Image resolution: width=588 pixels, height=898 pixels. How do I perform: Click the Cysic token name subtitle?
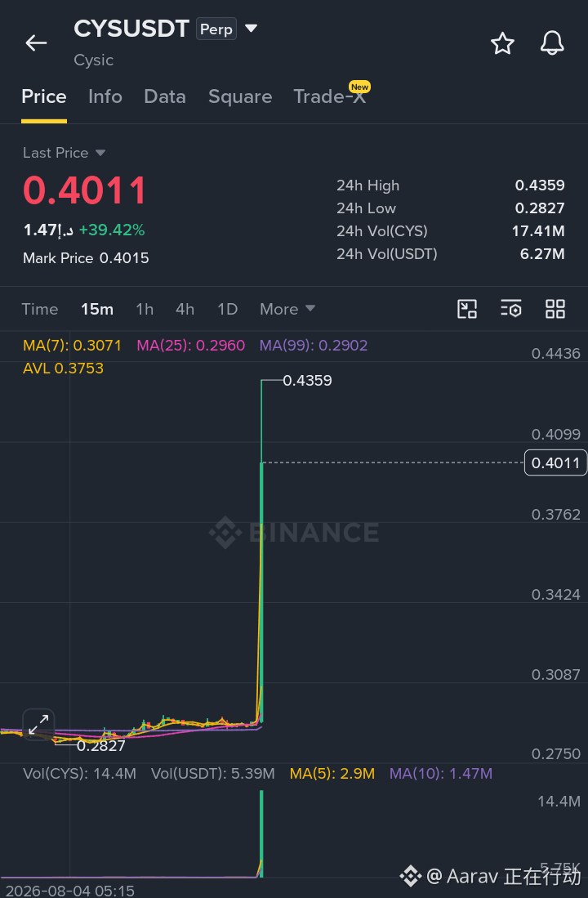click(x=93, y=60)
